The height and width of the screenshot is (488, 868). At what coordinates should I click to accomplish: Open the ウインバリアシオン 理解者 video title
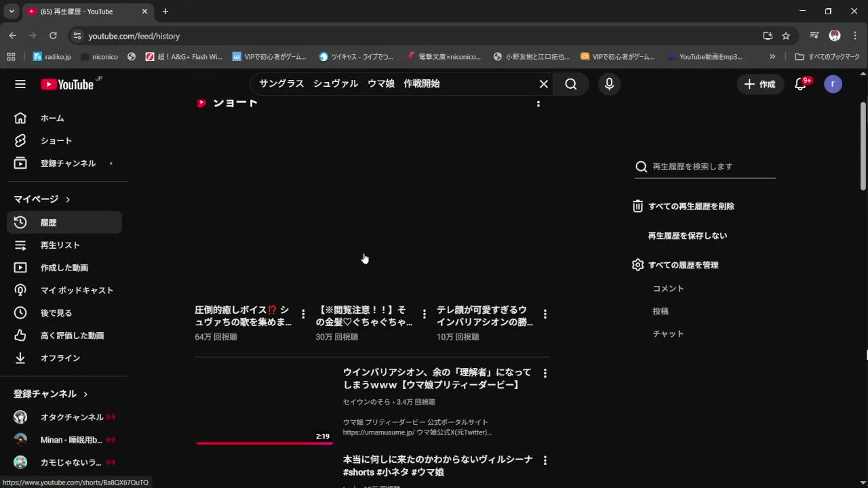[437, 378]
